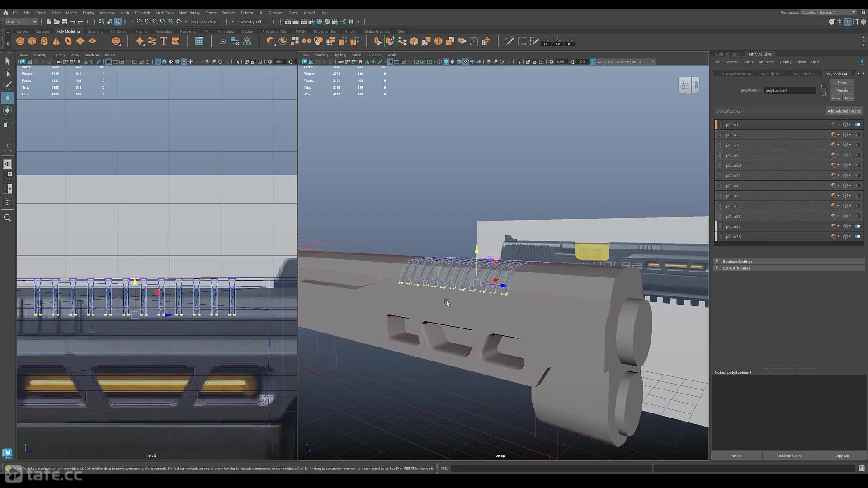Open pCube38 display mode cube dropdown
This screenshot has width=868, height=488.
pyautogui.click(x=847, y=236)
